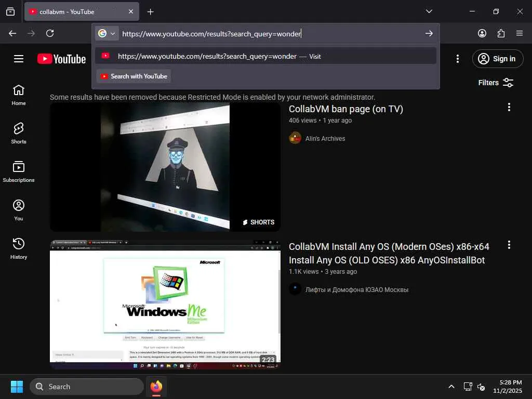Screen dimensions: 532x399
Task: Choose Search with YouTube option
Action: pos(134,76)
